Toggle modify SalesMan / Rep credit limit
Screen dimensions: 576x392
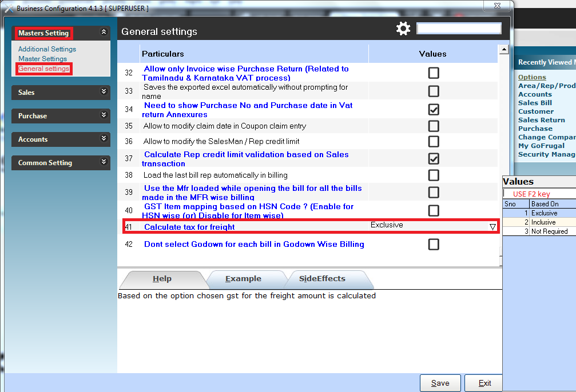[434, 141]
